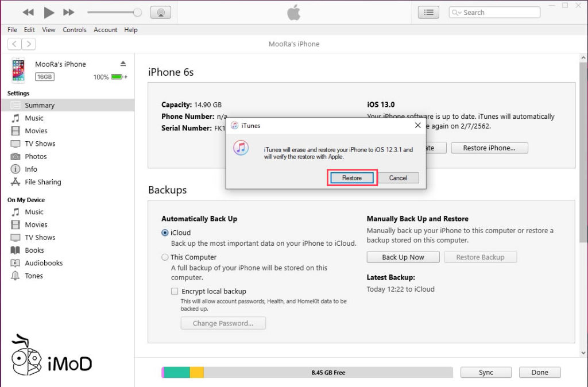Select the iCloud backup radio button
This screenshot has width=588, height=387.
click(165, 233)
